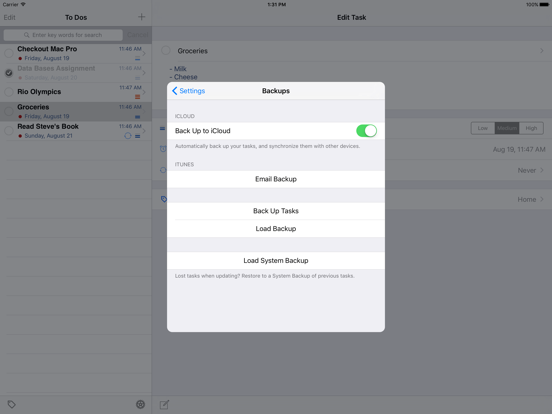Open the chevron on Checkout Mac Pro row
The height and width of the screenshot is (414, 552).
[144, 54]
